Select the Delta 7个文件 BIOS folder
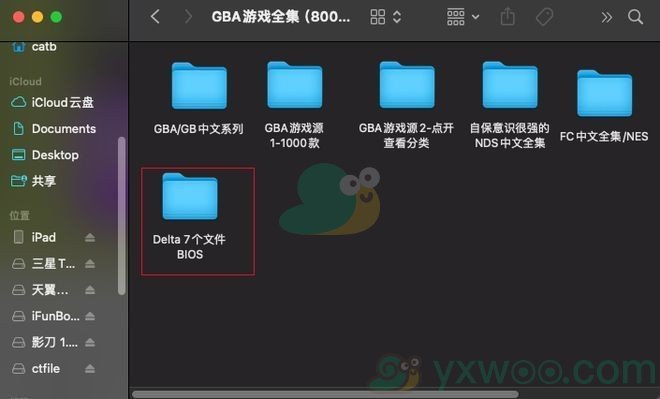 190,217
